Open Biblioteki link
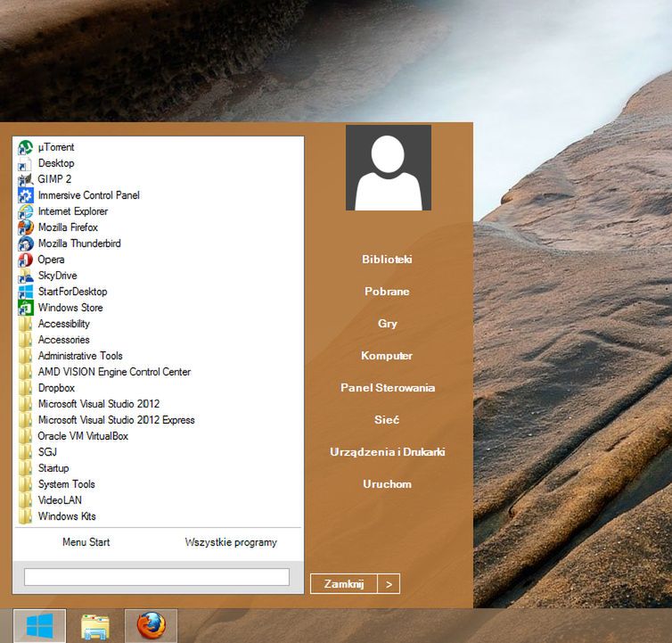 (x=387, y=260)
